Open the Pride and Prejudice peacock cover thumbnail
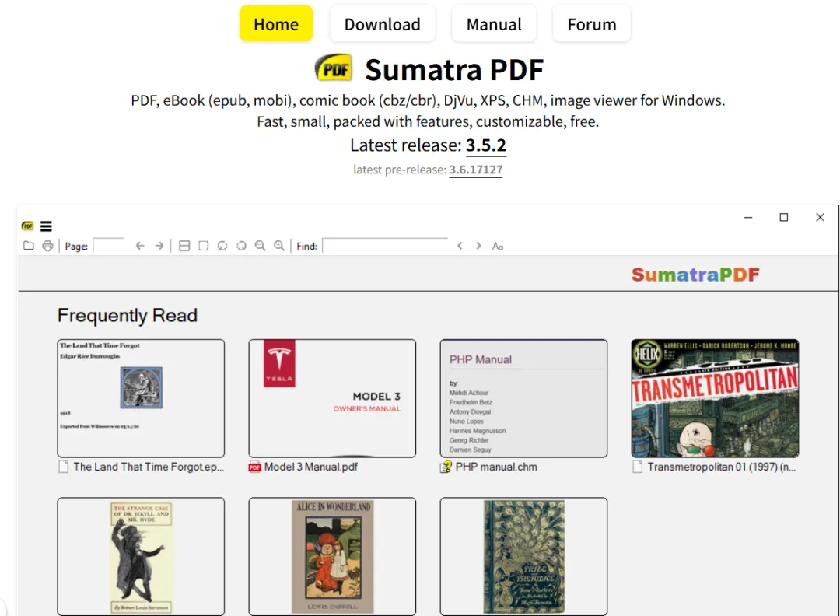The height and width of the screenshot is (616, 840). pos(523,557)
